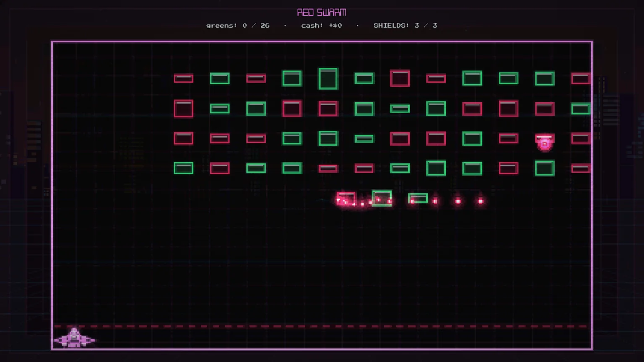The height and width of the screenshot is (362, 644).
Task: Click the formation's top-left corner red block
Action: click(184, 78)
